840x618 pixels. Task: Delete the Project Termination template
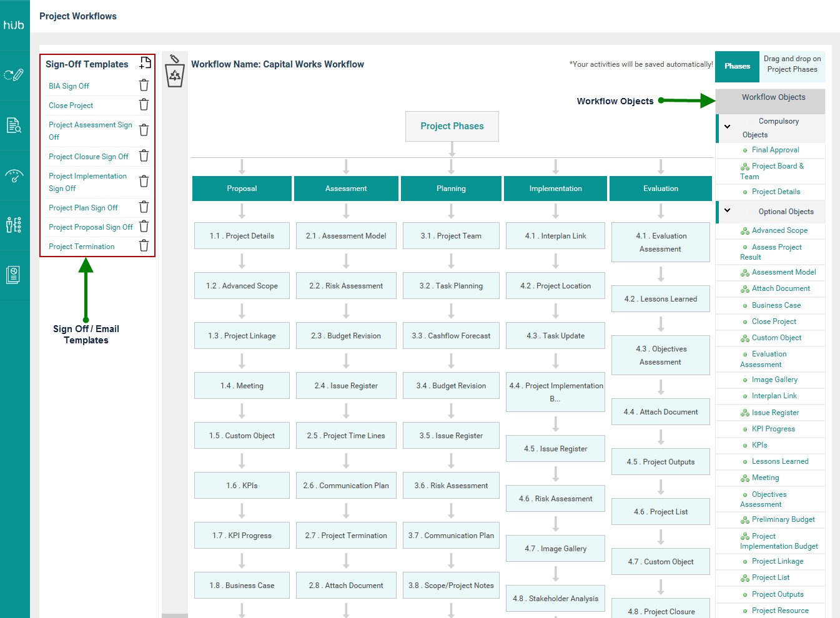pos(144,246)
